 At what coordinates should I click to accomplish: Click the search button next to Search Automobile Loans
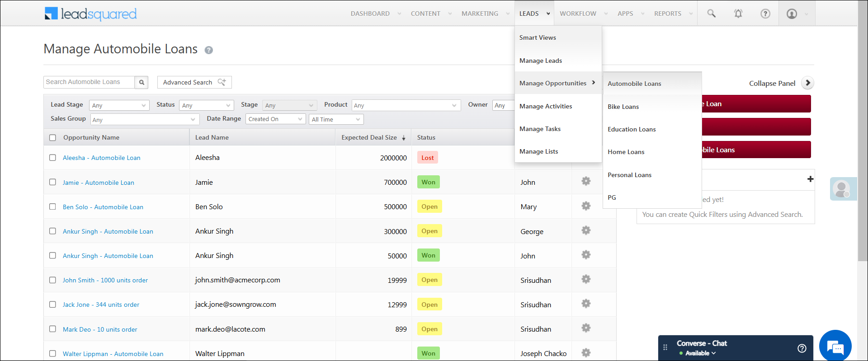(x=142, y=82)
